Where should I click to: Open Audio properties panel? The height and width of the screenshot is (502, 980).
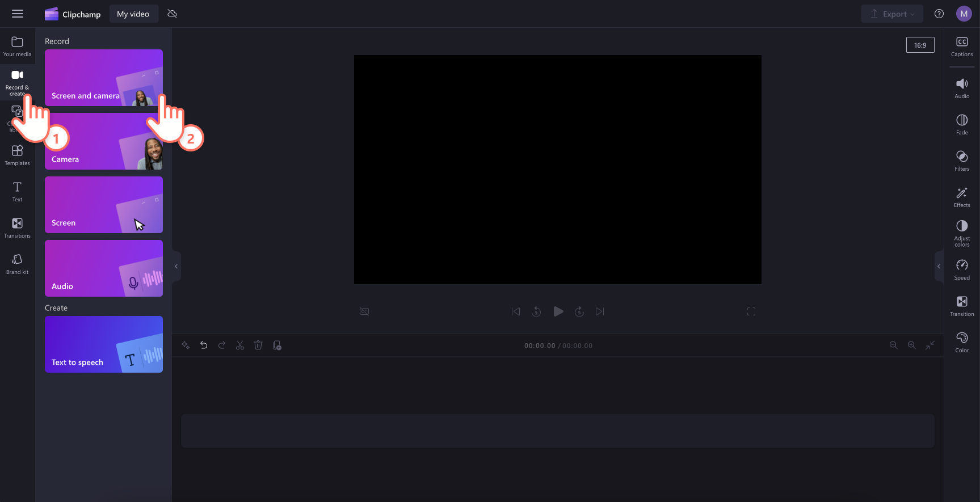[962, 89]
